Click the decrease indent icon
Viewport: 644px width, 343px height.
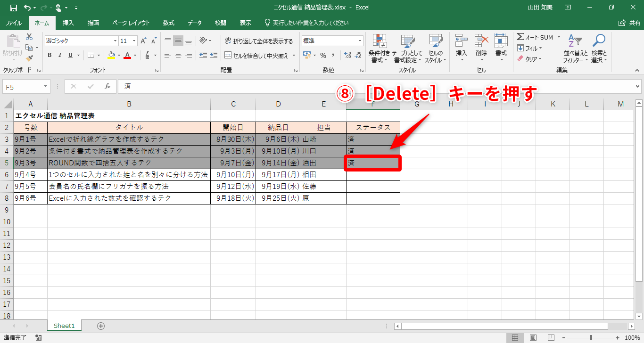[x=203, y=55]
